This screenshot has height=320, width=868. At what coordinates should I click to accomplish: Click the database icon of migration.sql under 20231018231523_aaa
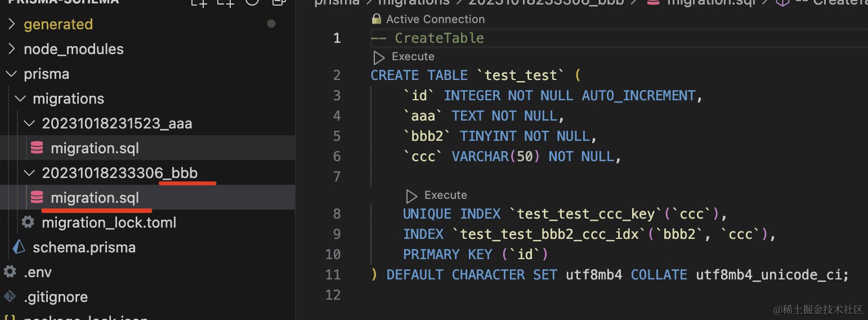(x=37, y=148)
